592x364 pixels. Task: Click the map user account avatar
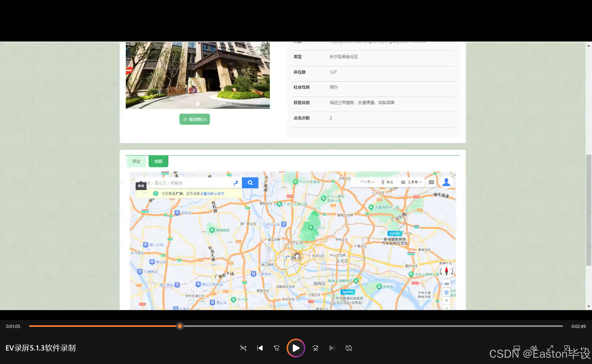[x=446, y=182]
